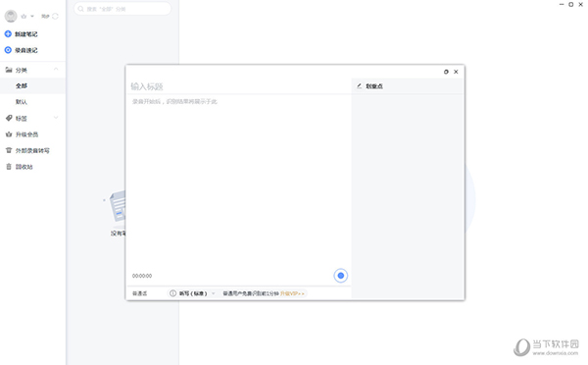
Task: Expand the 标签 tags section
Action: [56, 118]
